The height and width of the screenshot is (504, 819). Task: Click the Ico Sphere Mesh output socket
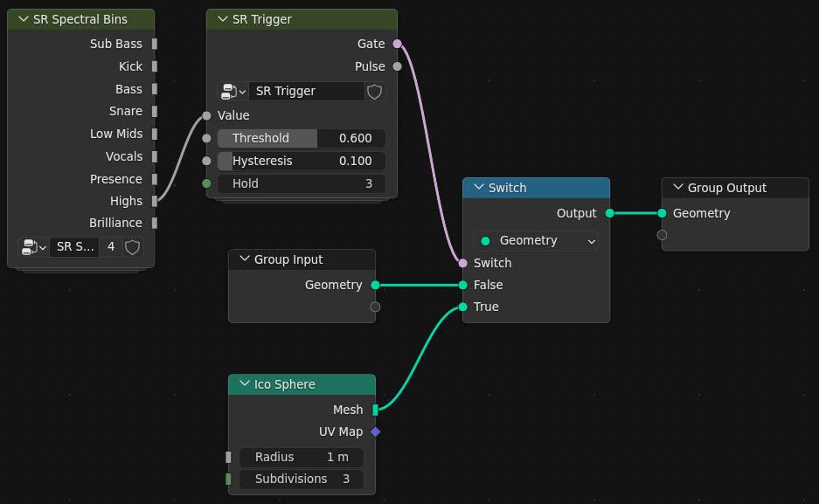coord(375,410)
